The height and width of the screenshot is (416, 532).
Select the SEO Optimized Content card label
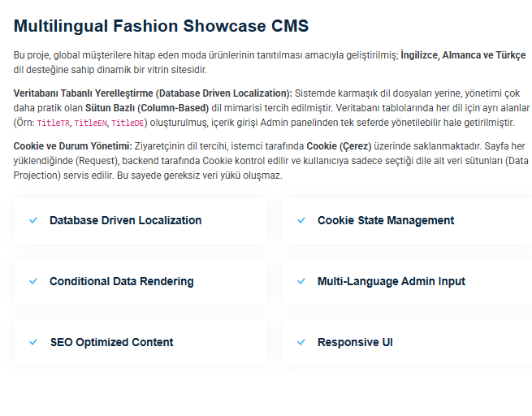[111, 342]
